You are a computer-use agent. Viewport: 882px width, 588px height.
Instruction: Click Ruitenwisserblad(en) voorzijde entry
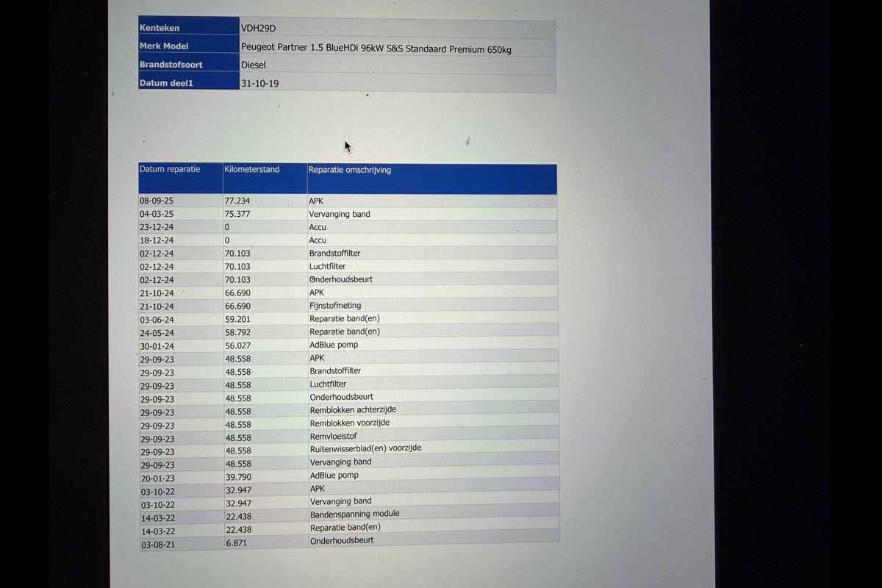(365, 448)
